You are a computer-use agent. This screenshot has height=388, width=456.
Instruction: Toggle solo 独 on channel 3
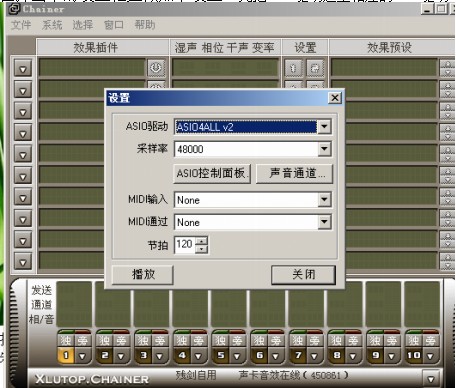(143, 340)
